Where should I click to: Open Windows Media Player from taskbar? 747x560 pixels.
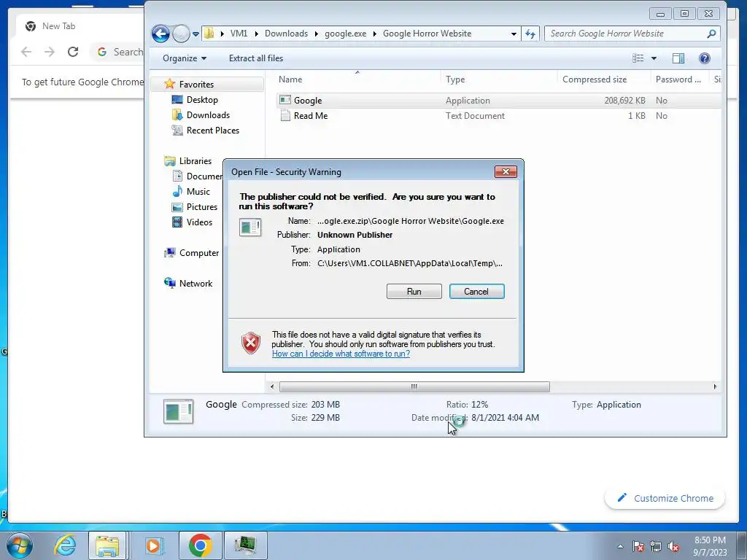coord(153,545)
